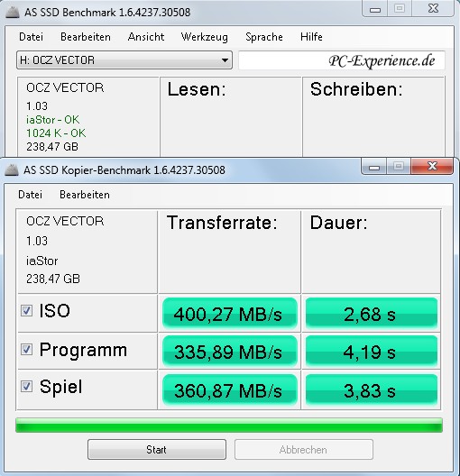Click the AS SSD Benchmark title bar icon

pos(13,13)
